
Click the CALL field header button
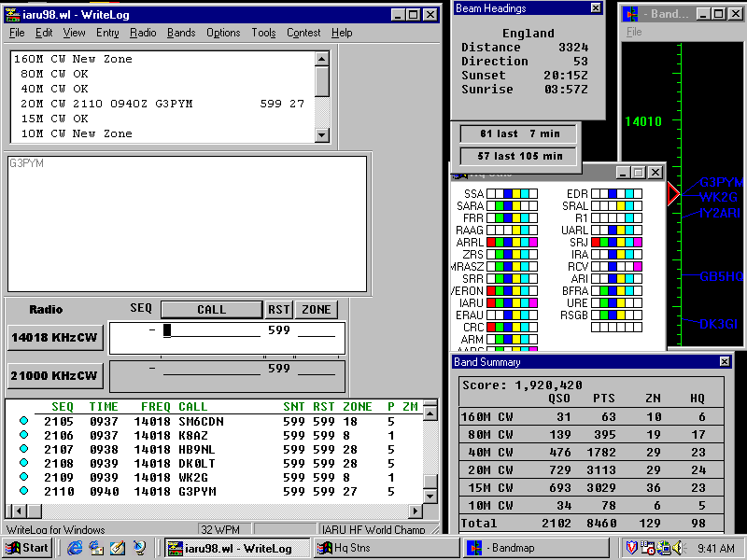[212, 310]
